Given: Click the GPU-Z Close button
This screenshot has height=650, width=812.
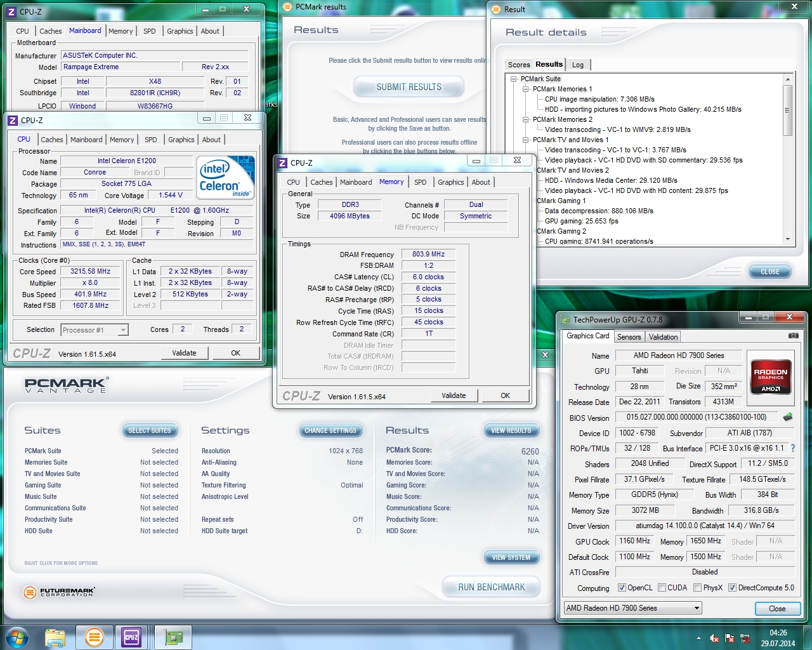Looking at the screenshot, I should 777,609.
